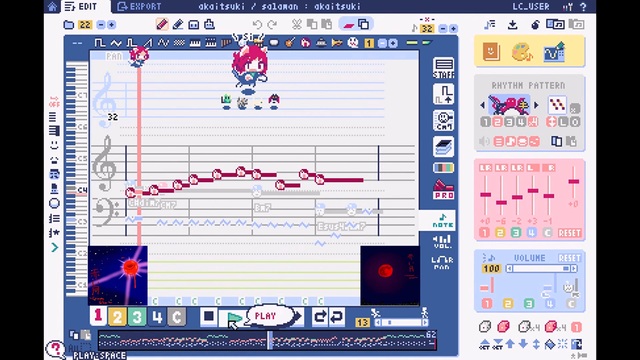This screenshot has height=360, width=640.
Task: Open the STAFF view
Action: [x=443, y=68]
